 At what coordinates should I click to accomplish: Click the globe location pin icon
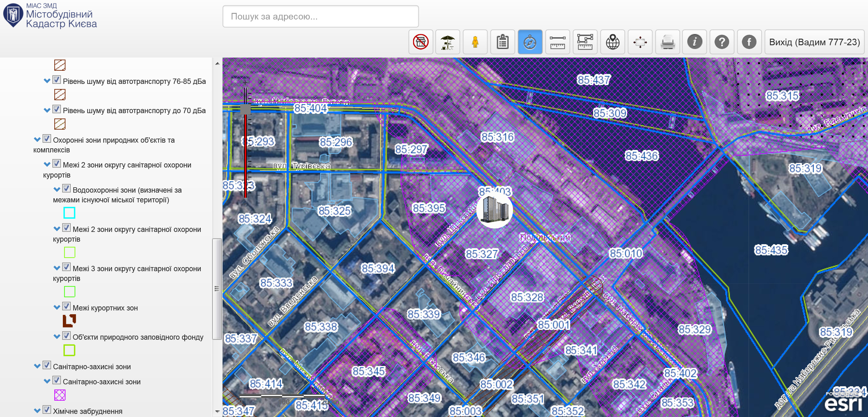coord(612,42)
